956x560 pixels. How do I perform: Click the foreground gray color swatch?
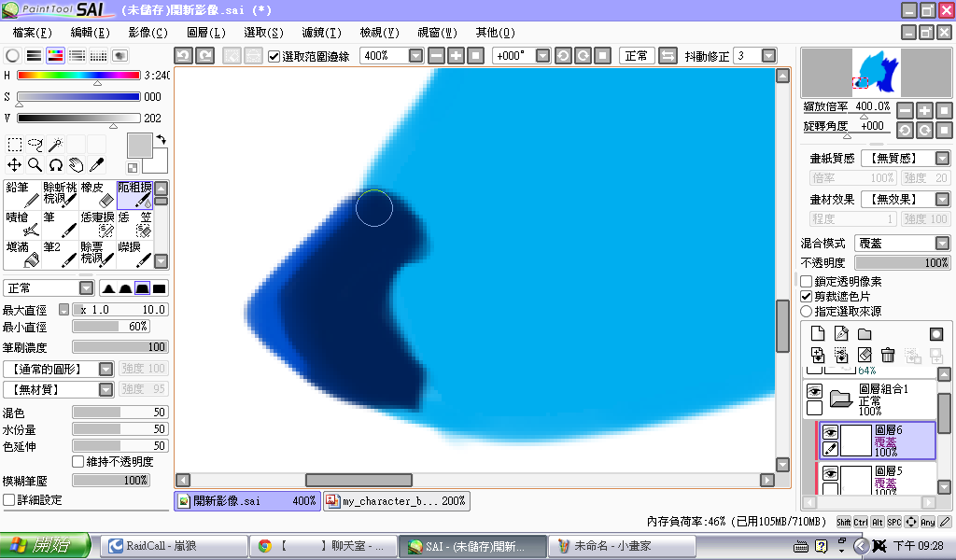pos(140,146)
